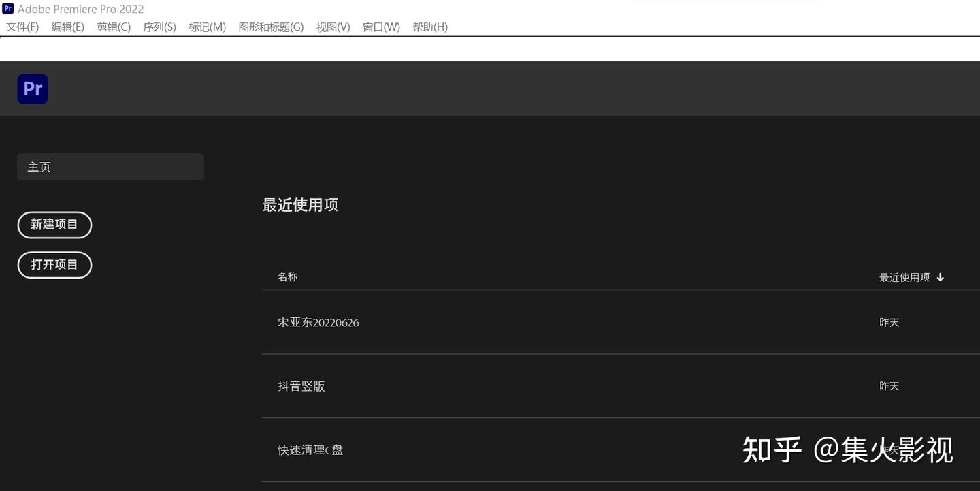980x491 pixels.
Task: Click the 名称 column header
Action: (287, 276)
